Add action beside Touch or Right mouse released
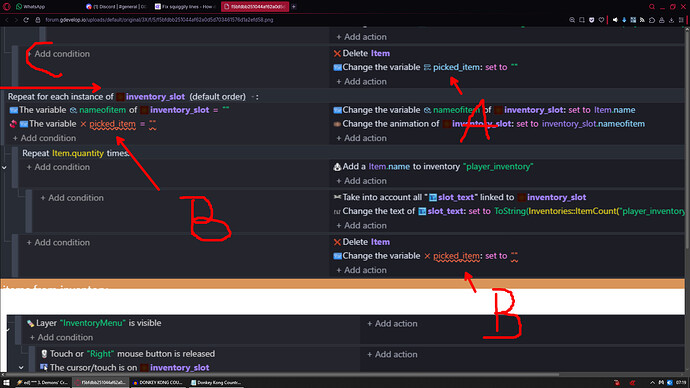The width and height of the screenshot is (690, 388). [392, 355]
